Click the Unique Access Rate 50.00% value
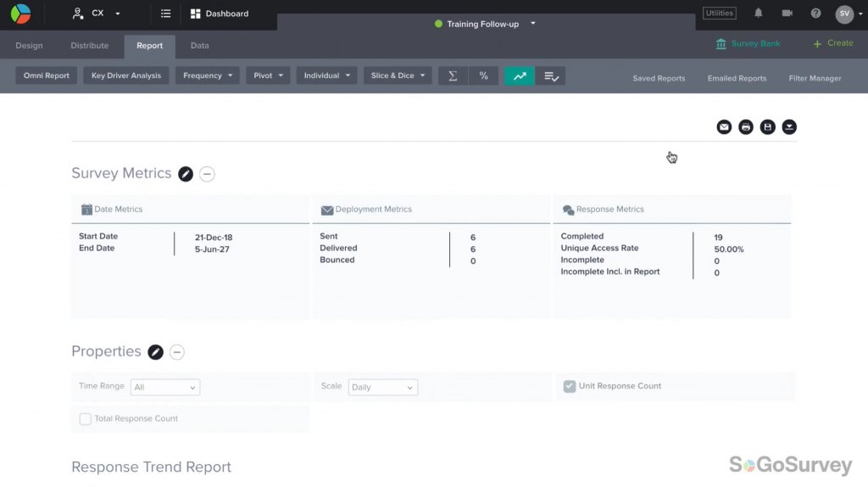Image resolution: width=868 pixels, height=487 pixels. (729, 249)
